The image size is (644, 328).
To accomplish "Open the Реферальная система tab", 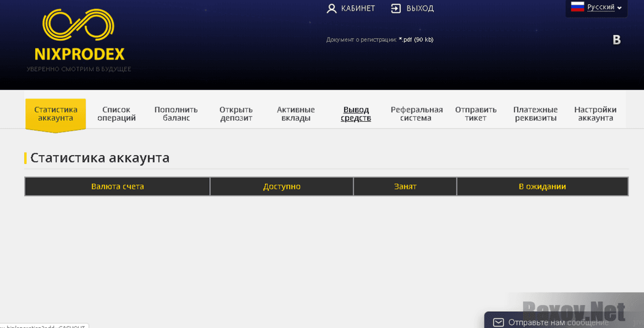I will tap(416, 114).
